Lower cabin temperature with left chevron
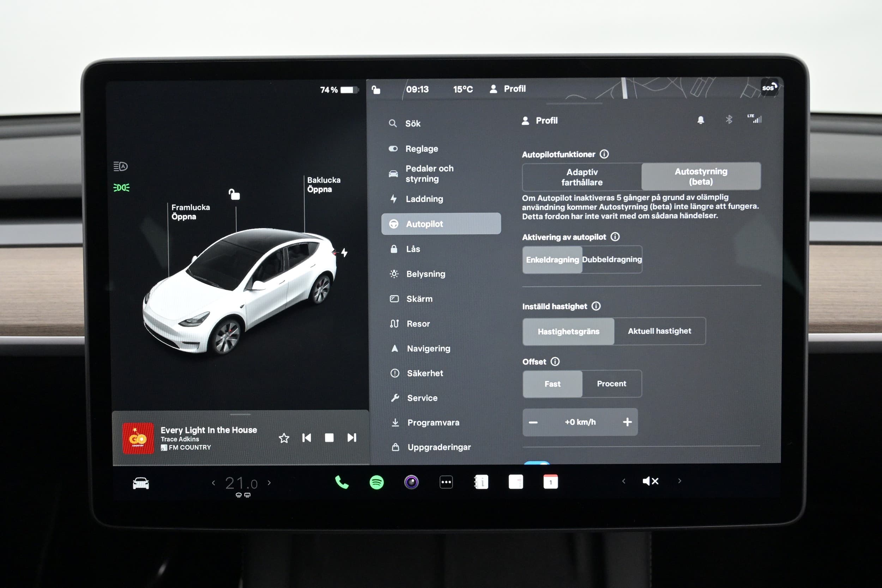 (213, 483)
